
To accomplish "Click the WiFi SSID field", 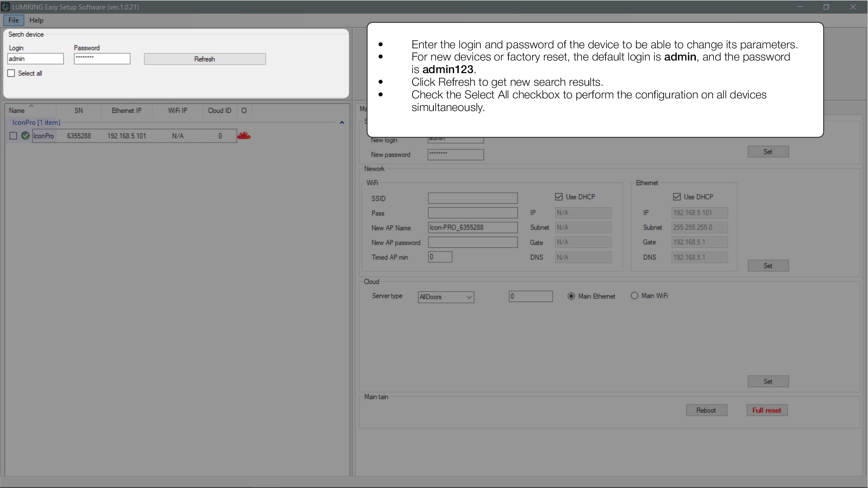I will [473, 198].
